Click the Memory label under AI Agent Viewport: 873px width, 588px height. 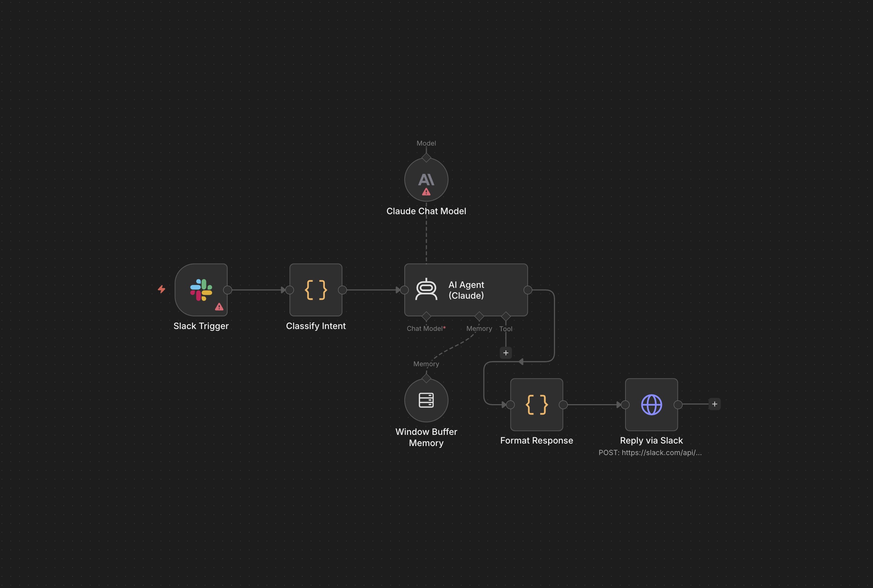pos(479,329)
